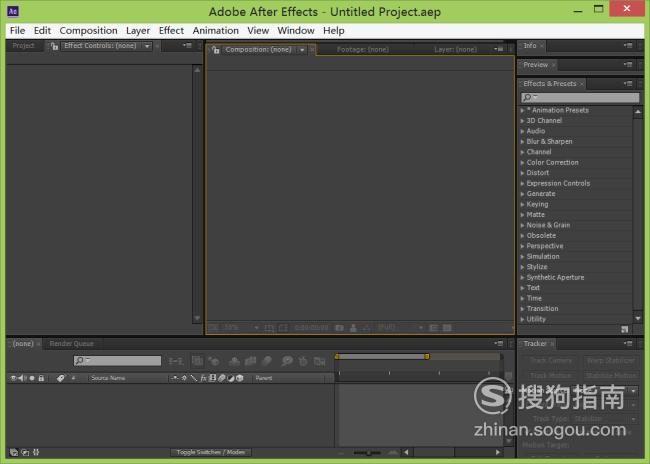
Task: Expand the Layer Switches pane icon
Action: click(x=14, y=452)
